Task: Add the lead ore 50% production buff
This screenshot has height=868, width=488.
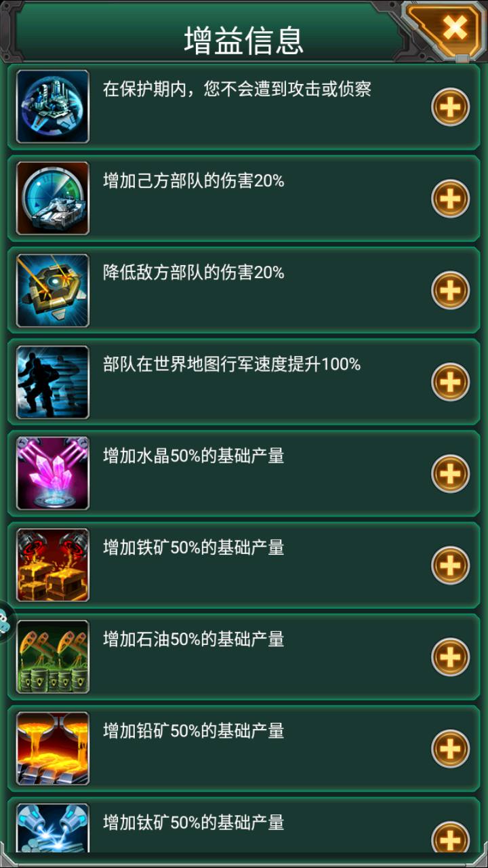Action: coord(451,749)
